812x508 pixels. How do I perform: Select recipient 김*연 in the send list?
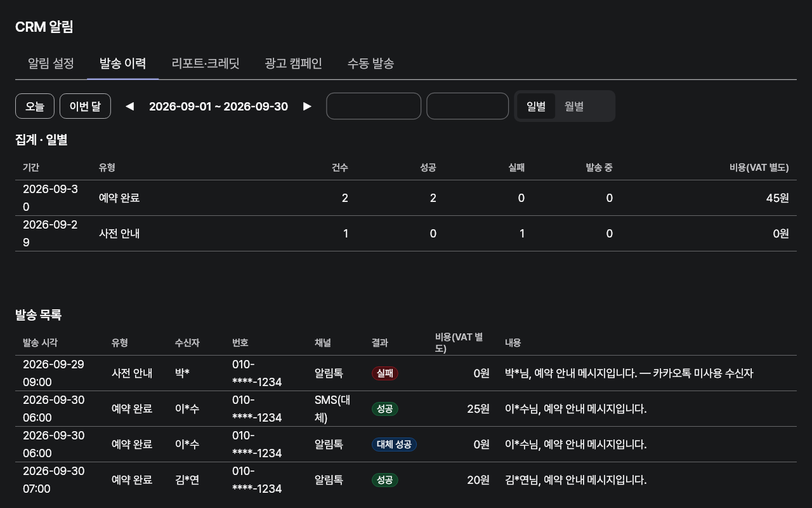click(187, 480)
